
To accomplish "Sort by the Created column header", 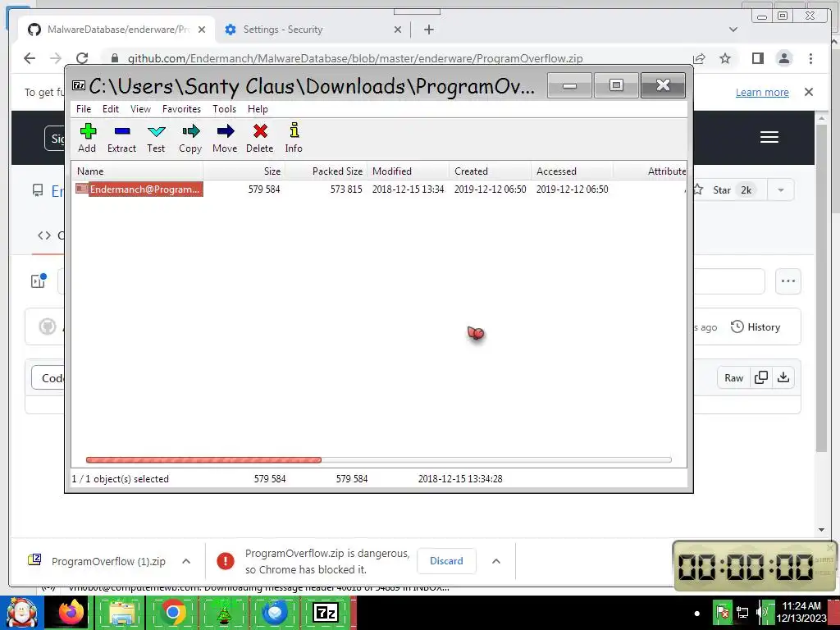I will 490,171.
